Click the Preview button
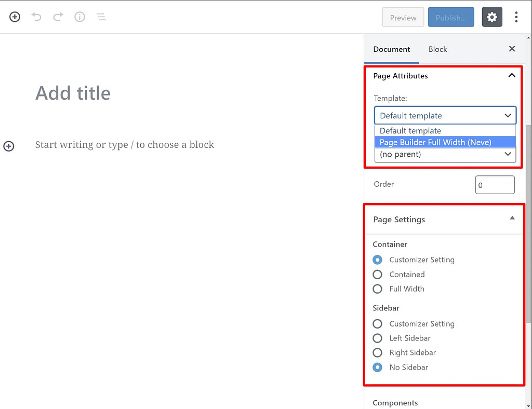The height and width of the screenshot is (409, 532). pos(403,17)
